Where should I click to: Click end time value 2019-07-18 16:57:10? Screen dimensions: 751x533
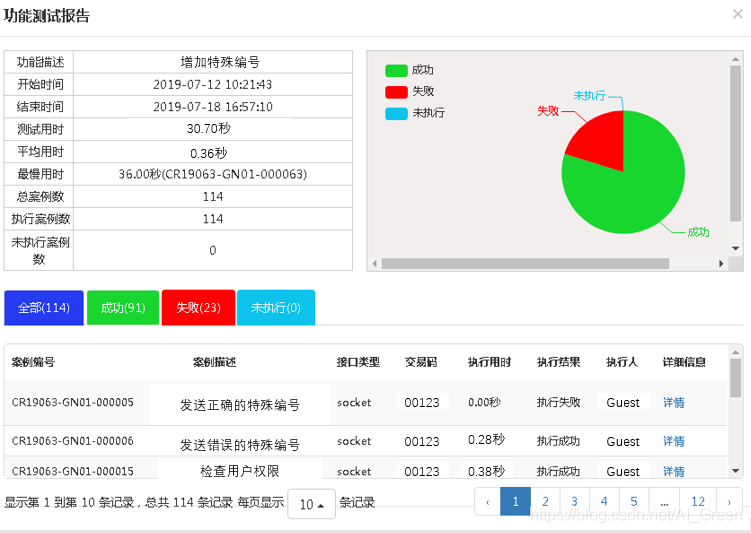click(213, 107)
